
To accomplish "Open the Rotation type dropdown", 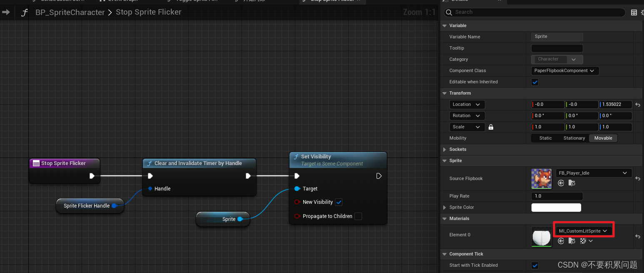I will [x=467, y=116].
